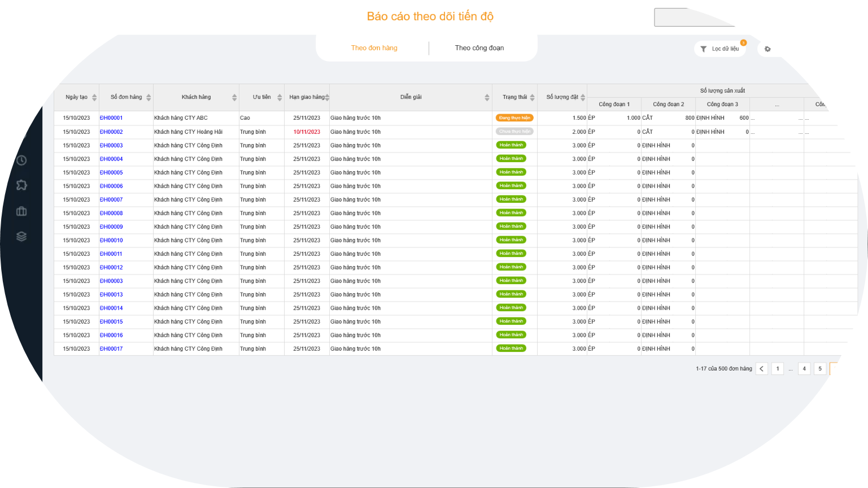The width and height of the screenshot is (868, 488).
Task: Click the grey 'Chưa thực hiện' status badge
Action: 514,132
